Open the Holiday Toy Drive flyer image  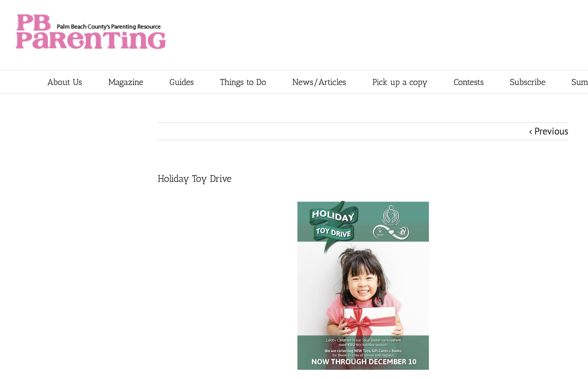point(363,286)
